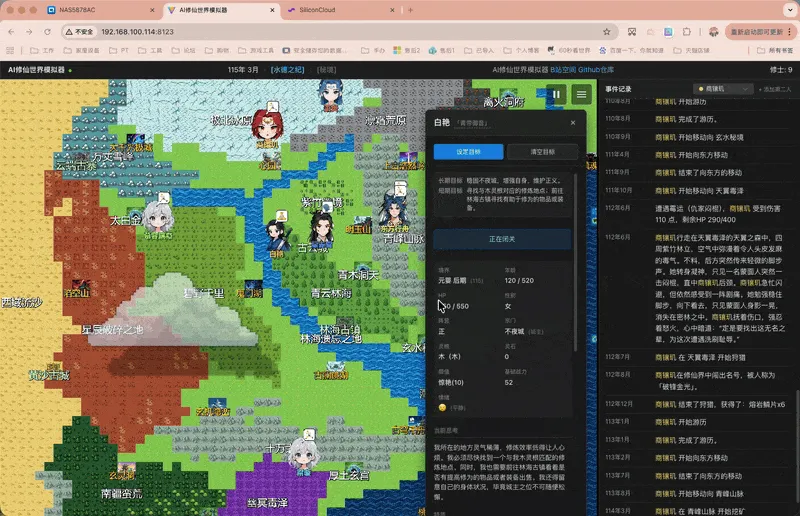Pause the simulation with the pause button
This screenshot has height=516, width=800.
(555, 95)
